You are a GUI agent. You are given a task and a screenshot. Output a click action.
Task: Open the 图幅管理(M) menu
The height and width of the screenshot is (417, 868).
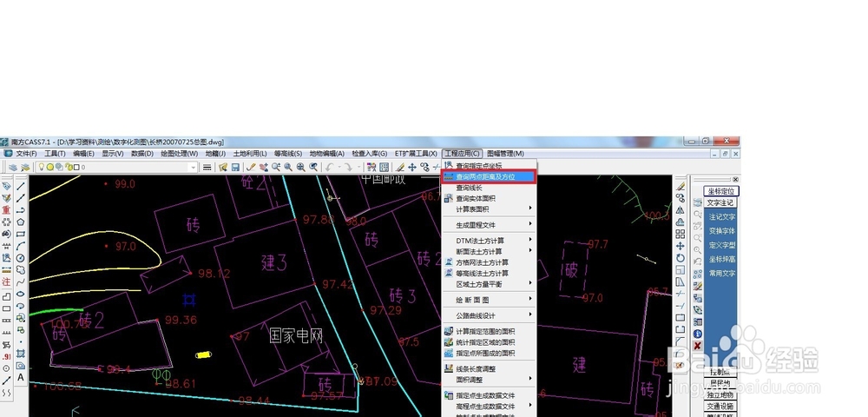coord(505,154)
